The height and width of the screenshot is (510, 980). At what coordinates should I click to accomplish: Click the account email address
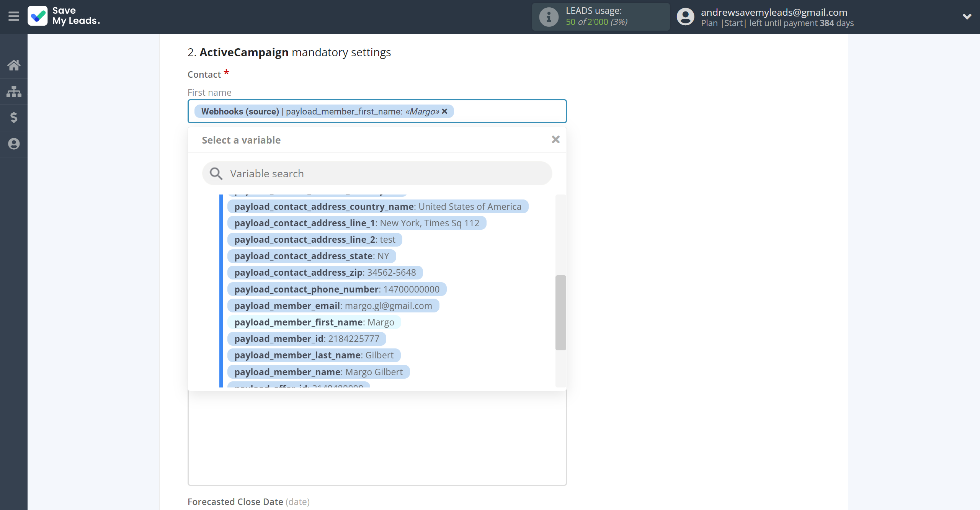tap(774, 12)
